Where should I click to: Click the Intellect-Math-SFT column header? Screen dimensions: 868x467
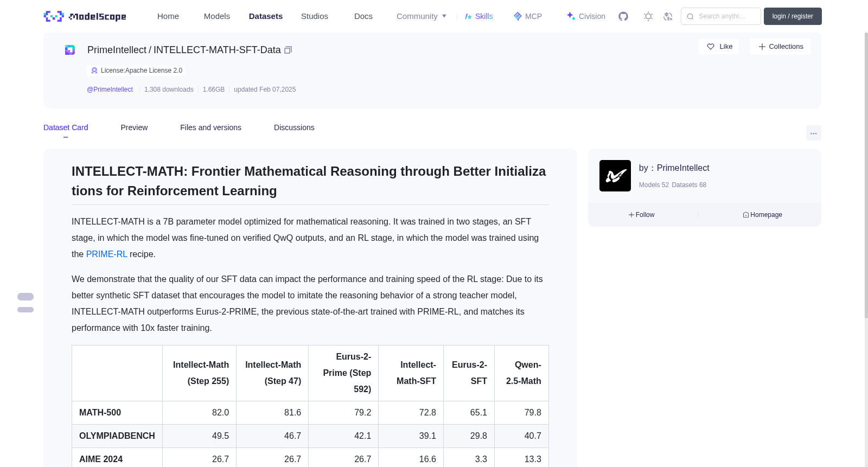pyautogui.click(x=411, y=373)
